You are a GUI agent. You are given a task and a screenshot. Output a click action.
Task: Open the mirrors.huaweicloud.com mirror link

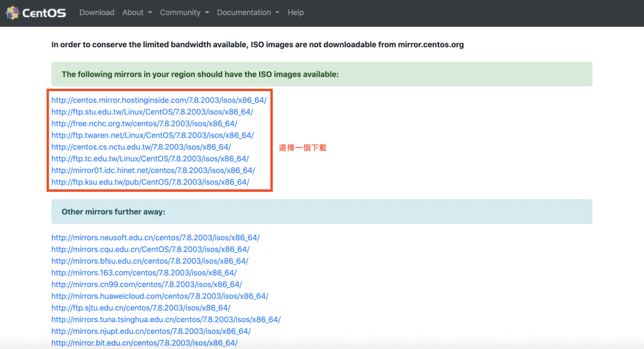coord(160,296)
